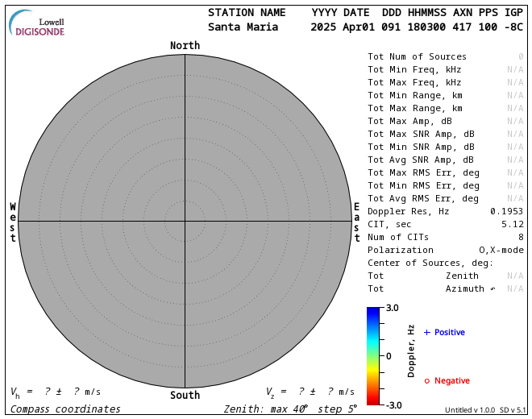This screenshot has height=419, width=532.
Task: Click the center of the skymap polar plot
Action: (x=185, y=222)
